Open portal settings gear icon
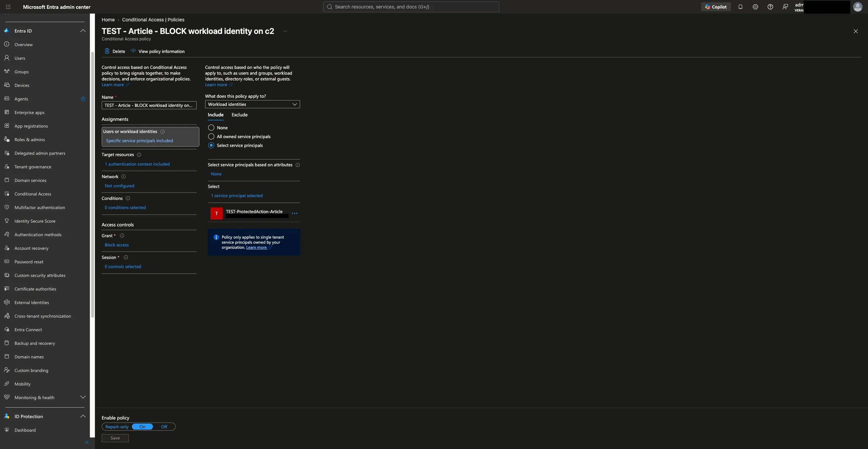The width and height of the screenshot is (868, 449). tap(755, 7)
